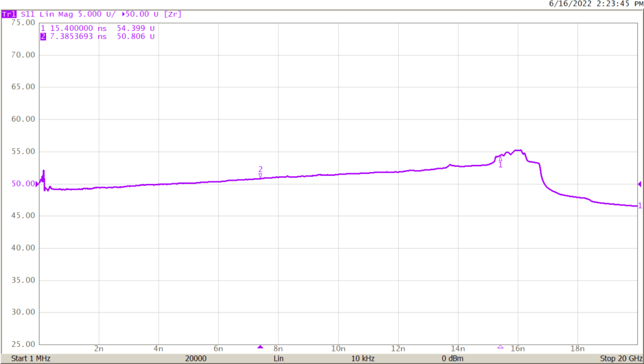This screenshot has height=364, width=644.
Task: Click marker 2 triangle on the trace
Action: tap(260, 175)
